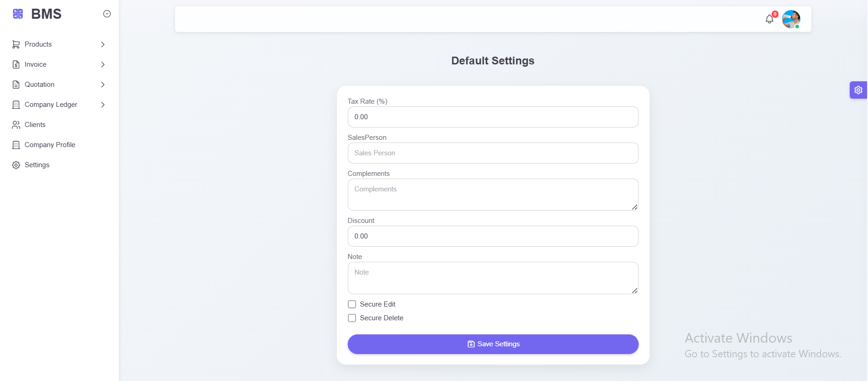
Task: Click the Products cart icon
Action: [16, 44]
